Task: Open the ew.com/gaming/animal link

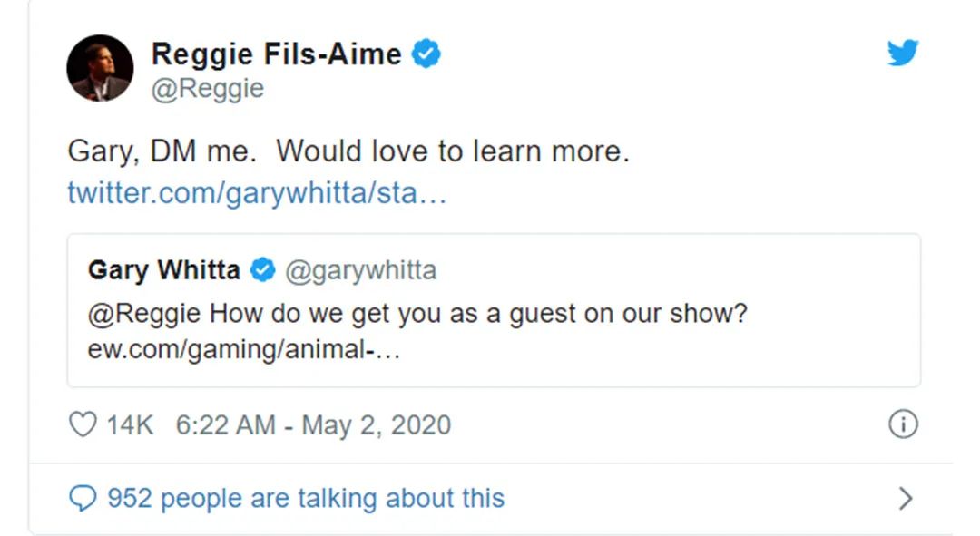Action: click(x=243, y=350)
